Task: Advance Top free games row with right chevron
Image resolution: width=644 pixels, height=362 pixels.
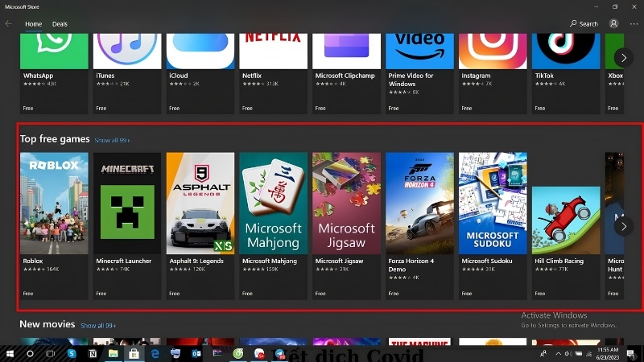Action: 623,226
